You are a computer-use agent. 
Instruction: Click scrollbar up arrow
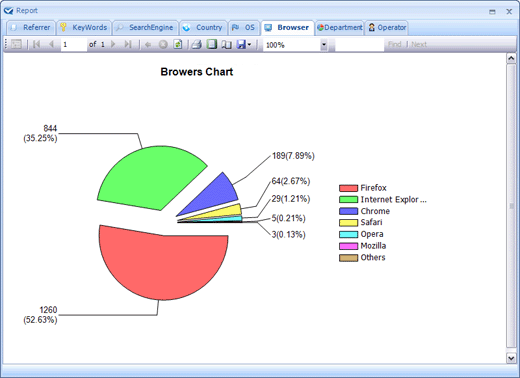pyautogui.click(x=511, y=58)
